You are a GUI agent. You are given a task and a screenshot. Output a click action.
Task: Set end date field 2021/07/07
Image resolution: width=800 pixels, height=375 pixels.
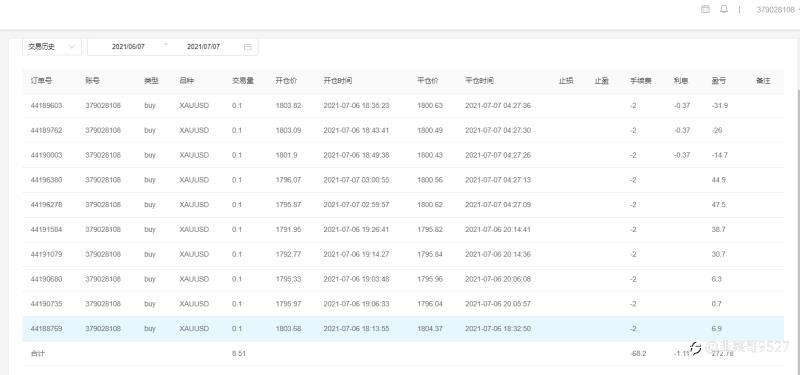[203, 47]
